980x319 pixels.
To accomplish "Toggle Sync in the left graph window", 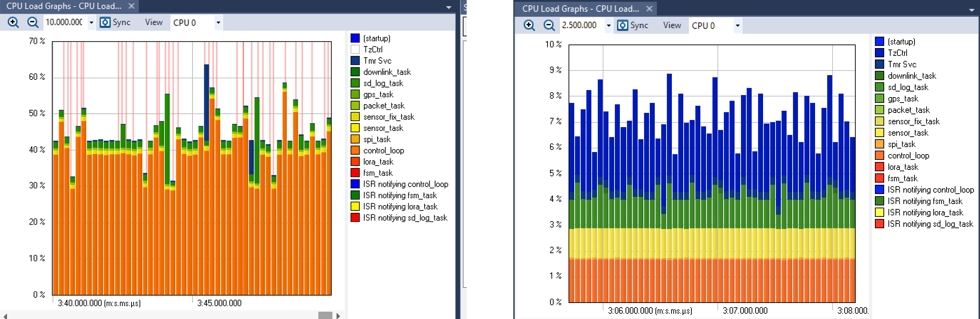I will [115, 22].
